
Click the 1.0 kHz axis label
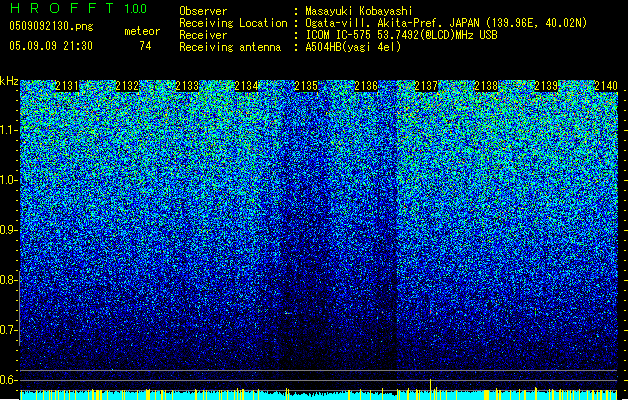pos(8,180)
